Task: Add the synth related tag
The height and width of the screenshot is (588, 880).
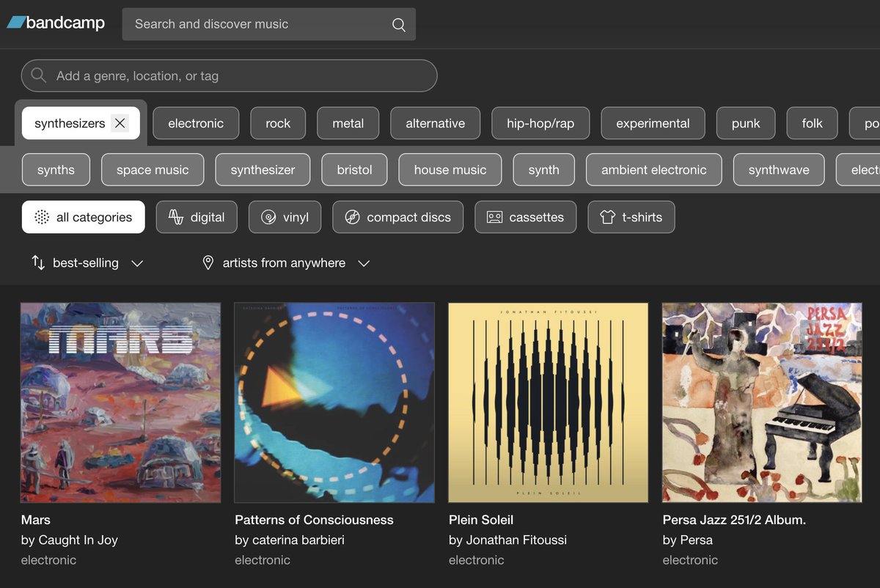Action: pyautogui.click(x=544, y=169)
